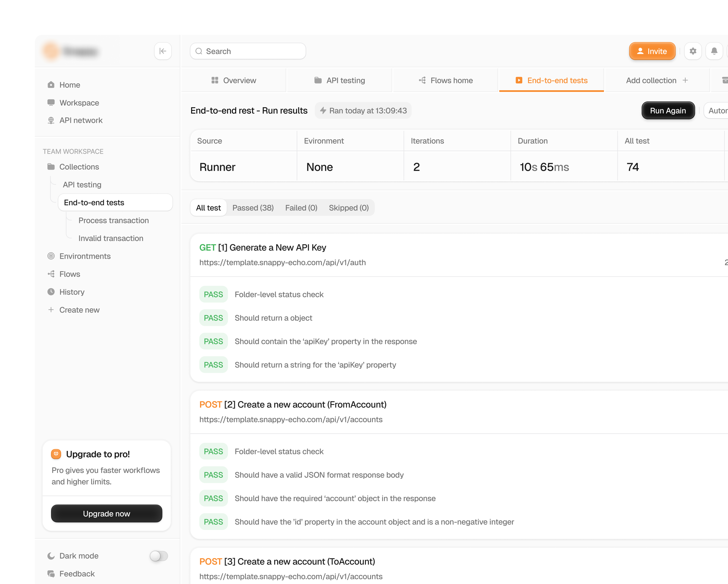Filter by Skipped (0) tests
Viewport: 728px width, 584px height.
pyautogui.click(x=349, y=208)
